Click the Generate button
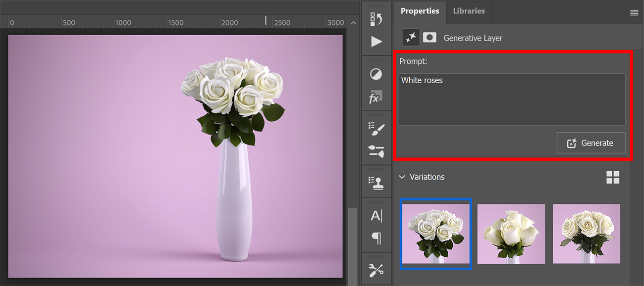This screenshot has height=286, width=644. coord(591,143)
